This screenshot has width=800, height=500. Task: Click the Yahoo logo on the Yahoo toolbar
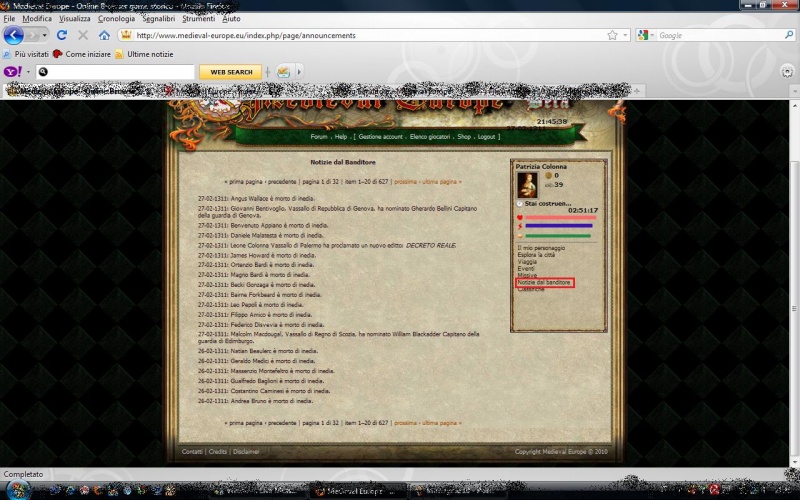point(14,72)
